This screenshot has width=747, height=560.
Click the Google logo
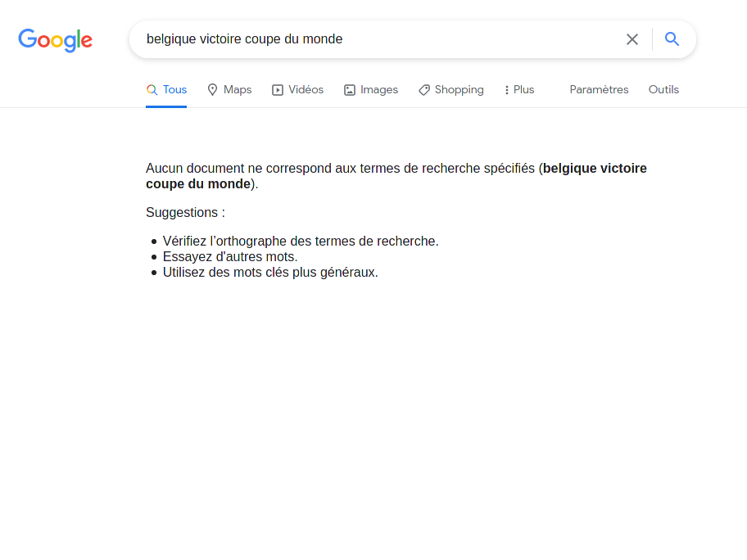click(x=55, y=40)
